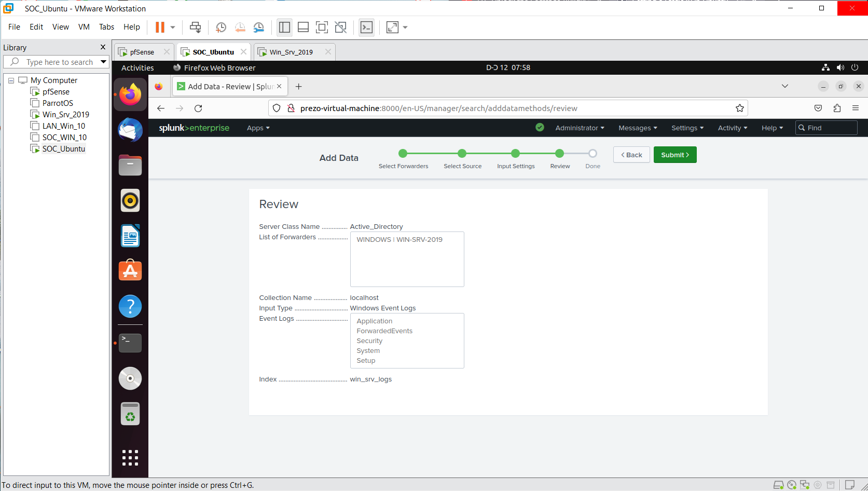This screenshot has height=491, width=868.
Task: Open the disc drive icon in dock
Action: tap(130, 378)
